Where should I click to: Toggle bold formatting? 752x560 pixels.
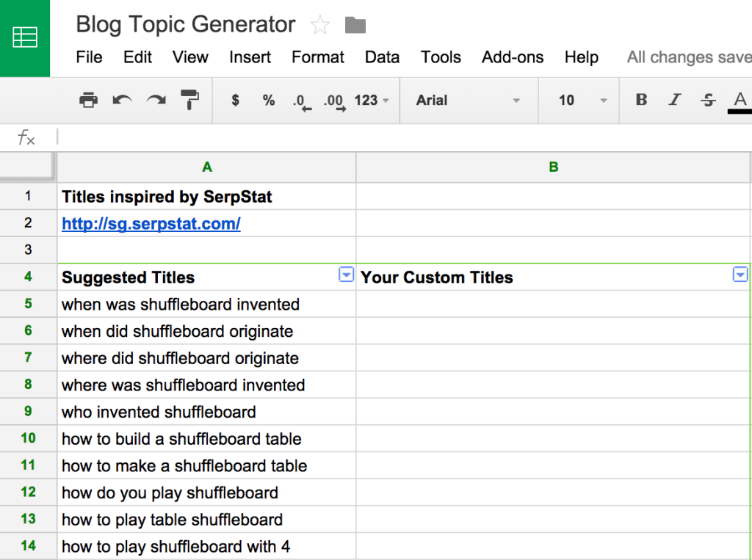[x=641, y=100]
